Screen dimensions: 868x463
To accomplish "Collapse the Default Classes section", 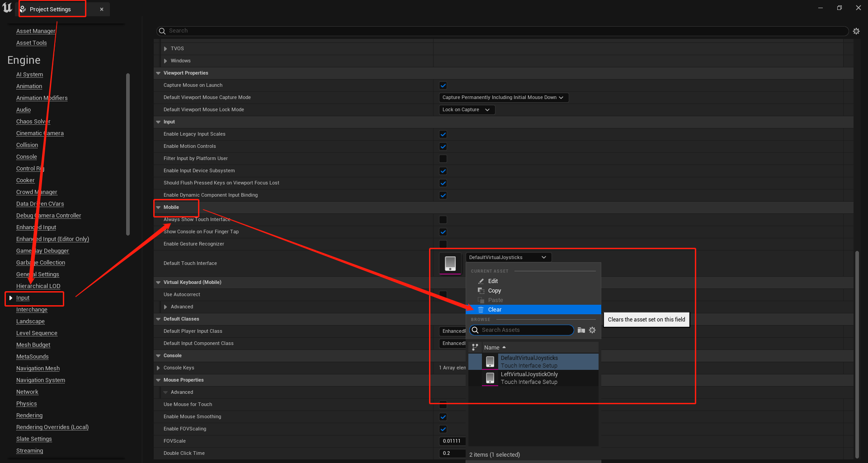I will pos(158,319).
